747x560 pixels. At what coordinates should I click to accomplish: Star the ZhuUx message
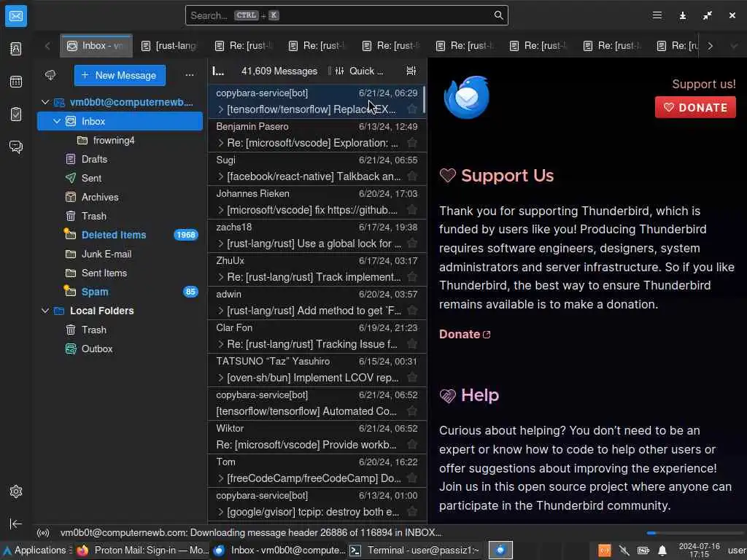pyautogui.click(x=412, y=276)
